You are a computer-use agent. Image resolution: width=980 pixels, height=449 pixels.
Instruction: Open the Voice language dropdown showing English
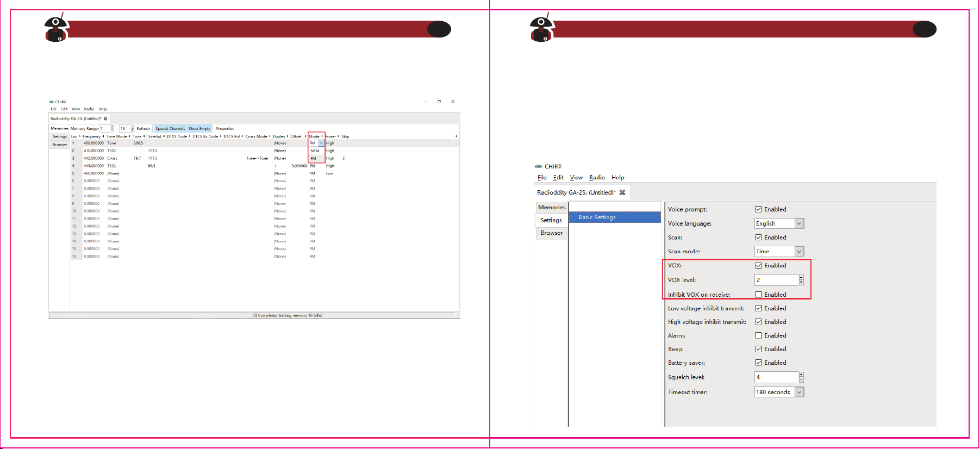(x=779, y=223)
